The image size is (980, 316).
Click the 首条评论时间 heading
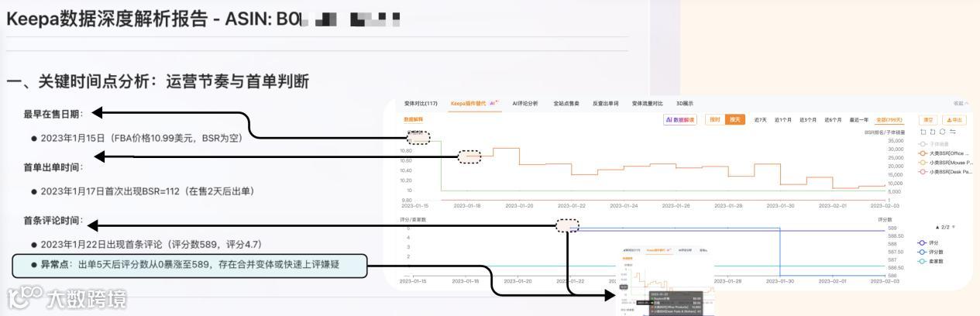[x=53, y=221]
